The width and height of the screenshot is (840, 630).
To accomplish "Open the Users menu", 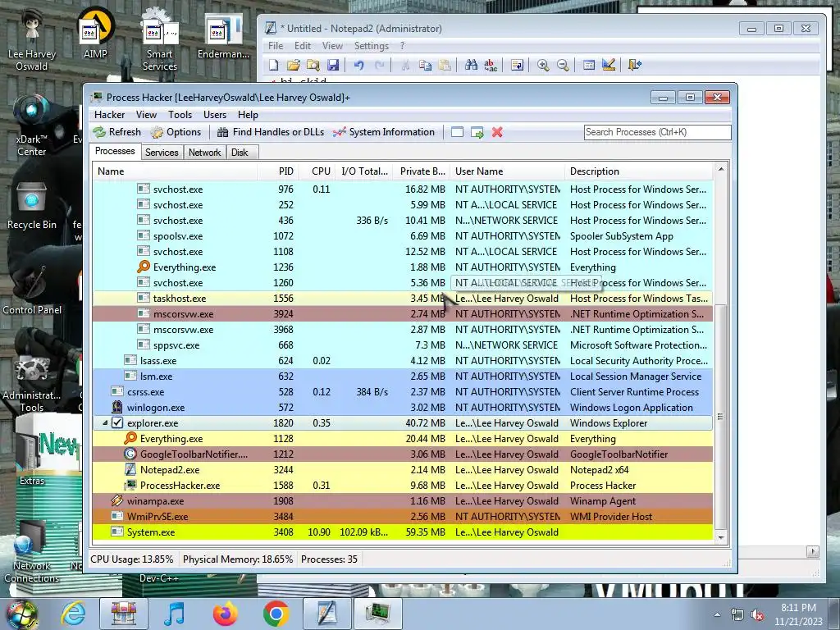I will click(214, 115).
